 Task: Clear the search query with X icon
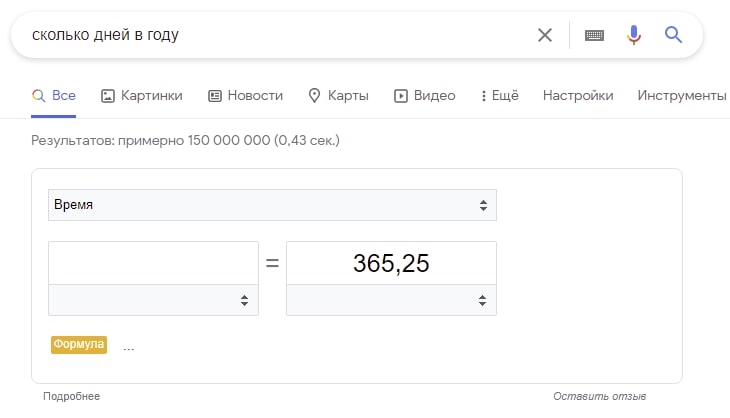pos(544,35)
